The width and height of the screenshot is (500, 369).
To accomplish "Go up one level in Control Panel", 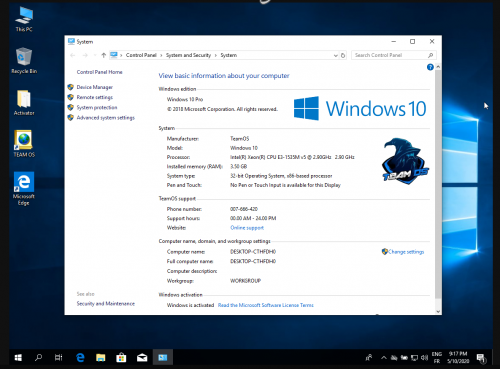I will click(x=103, y=55).
